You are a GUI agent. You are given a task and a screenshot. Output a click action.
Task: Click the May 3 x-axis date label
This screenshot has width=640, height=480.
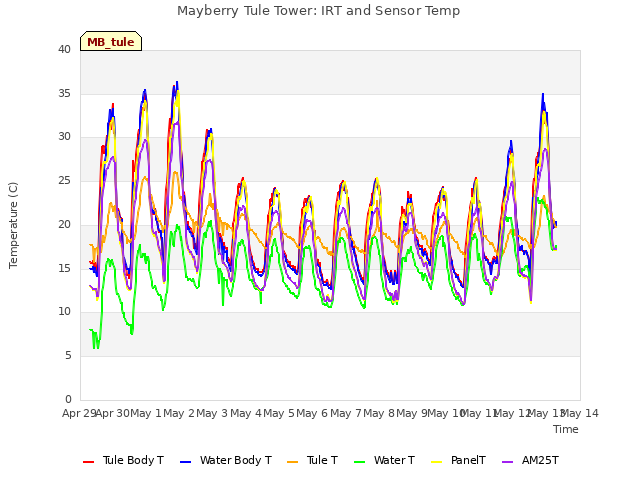point(212,413)
